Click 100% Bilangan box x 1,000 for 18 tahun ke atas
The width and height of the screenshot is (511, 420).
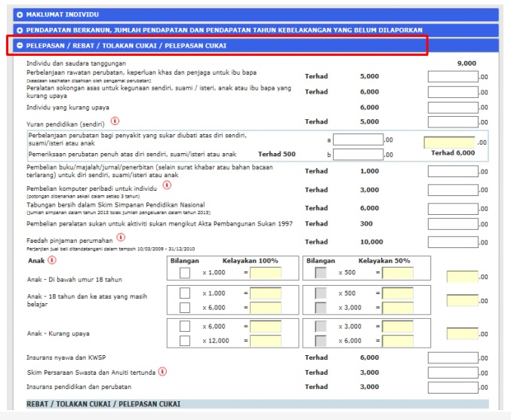point(185,293)
